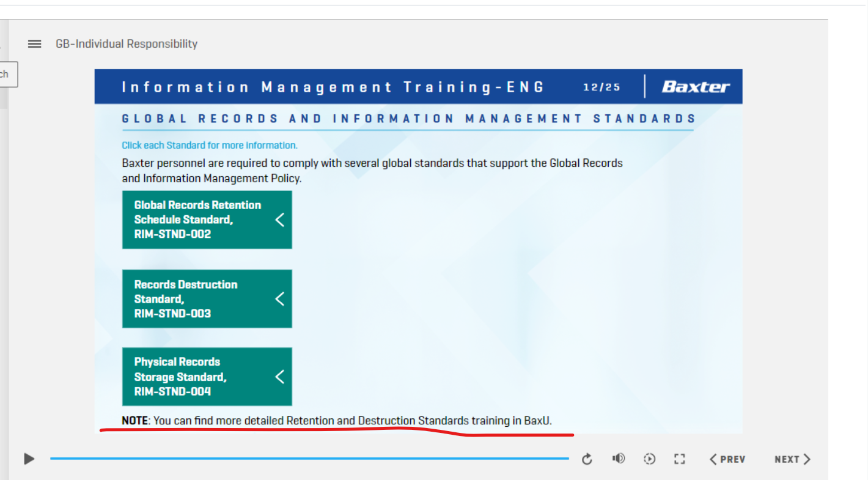Go to previous slide with PREV
The width and height of the screenshot is (868, 480).
pyautogui.click(x=727, y=459)
